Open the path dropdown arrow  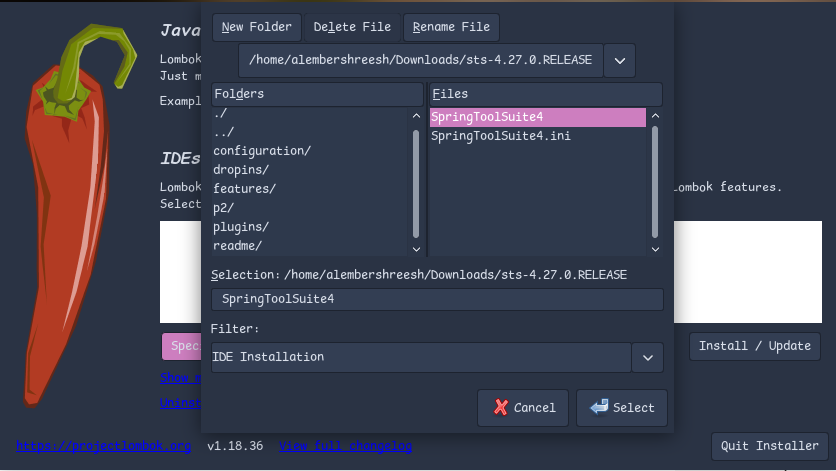(620, 60)
